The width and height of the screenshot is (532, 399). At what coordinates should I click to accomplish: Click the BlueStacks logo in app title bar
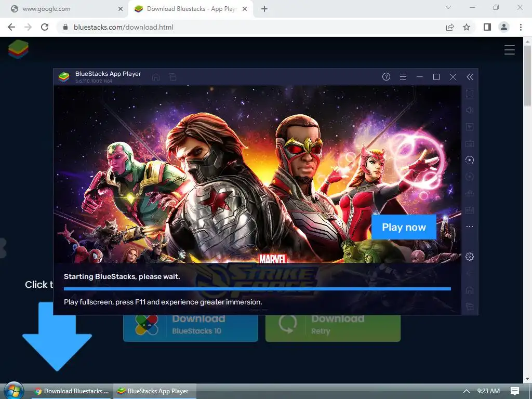point(64,77)
